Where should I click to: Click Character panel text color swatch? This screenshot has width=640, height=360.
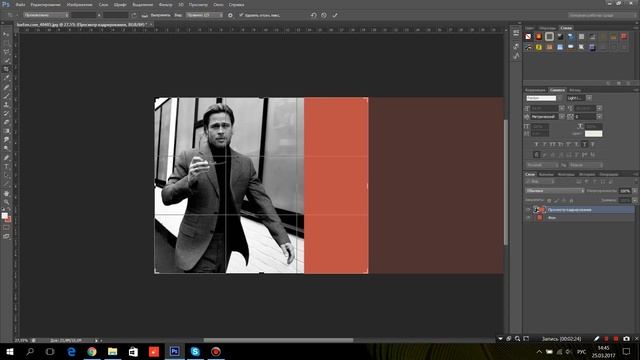click(593, 133)
